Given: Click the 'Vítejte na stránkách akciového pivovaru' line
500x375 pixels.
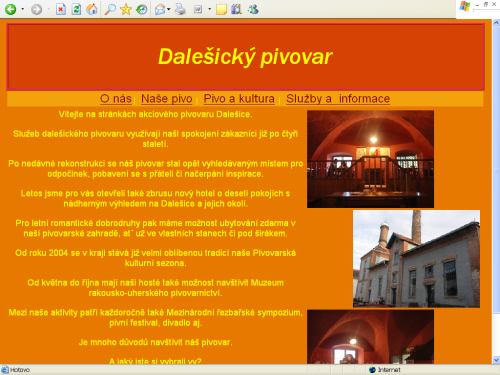Looking at the screenshot, I should (155, 114).
